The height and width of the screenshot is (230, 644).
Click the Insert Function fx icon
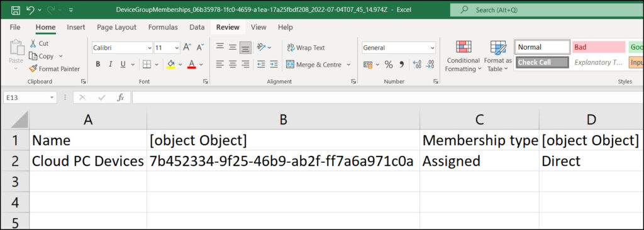tap(120, 97)
